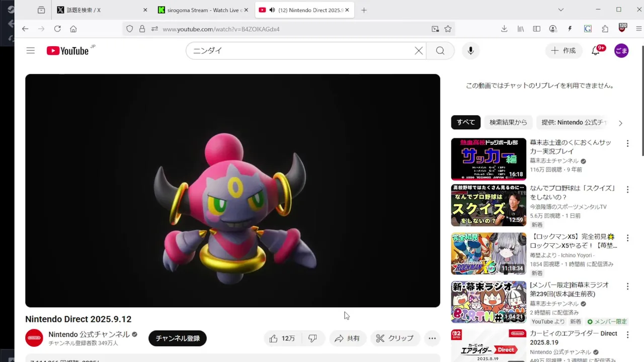This screenshot has width=644, height=362.
Task: View site security padlock info
Action: [142, 29]
